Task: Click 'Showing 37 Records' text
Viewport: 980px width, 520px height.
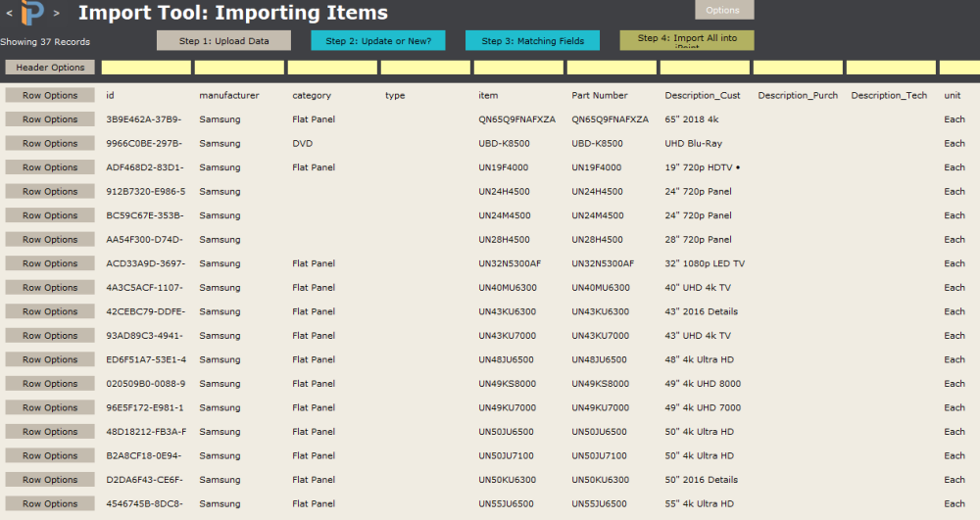Action: pos(45,42)
